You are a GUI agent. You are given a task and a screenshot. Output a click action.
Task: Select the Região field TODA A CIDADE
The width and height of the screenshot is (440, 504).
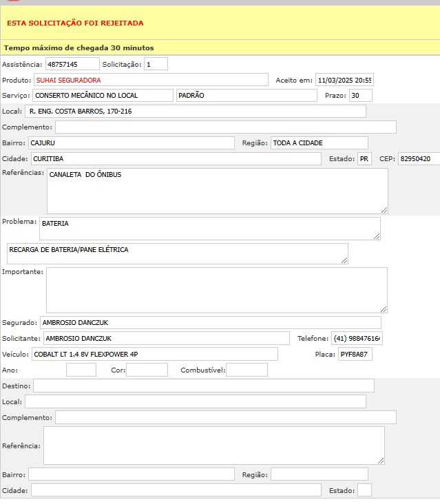319,143
